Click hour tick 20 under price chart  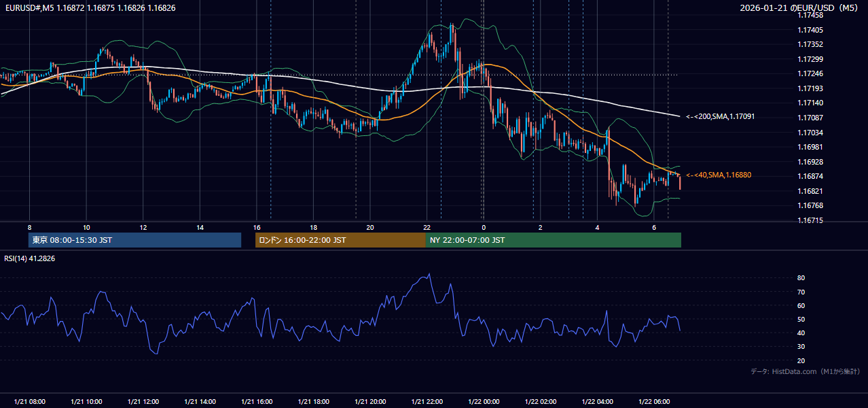370,227
